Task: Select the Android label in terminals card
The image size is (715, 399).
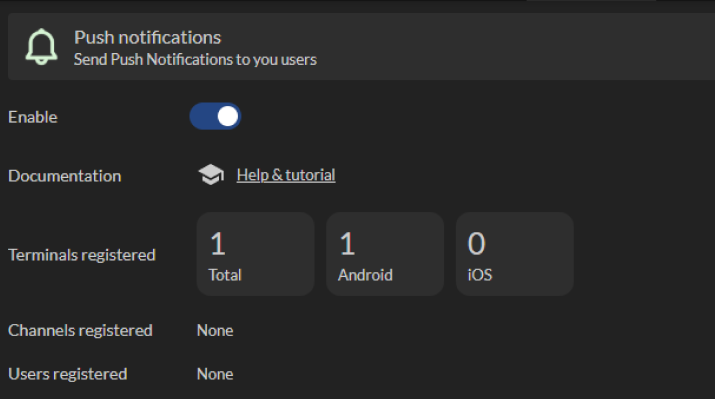Action: [x=365, y=275]
